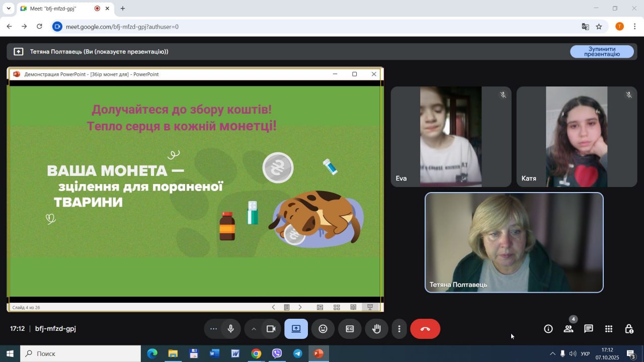
Task: Switch PowerPoint to slide sorter view
Action: point(337,307)
